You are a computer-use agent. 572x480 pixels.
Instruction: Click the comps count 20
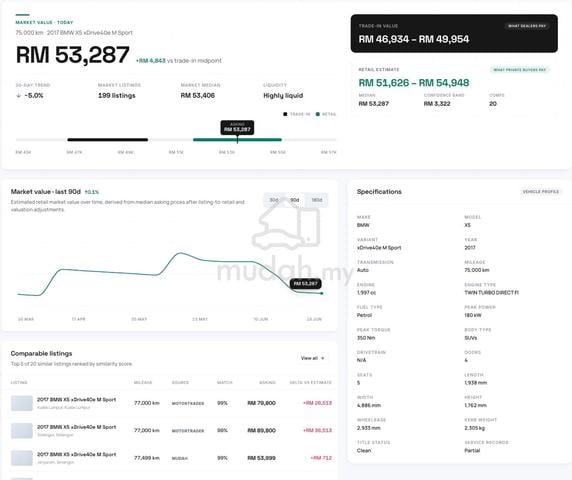pyautogui.click(x=493, y=104)
